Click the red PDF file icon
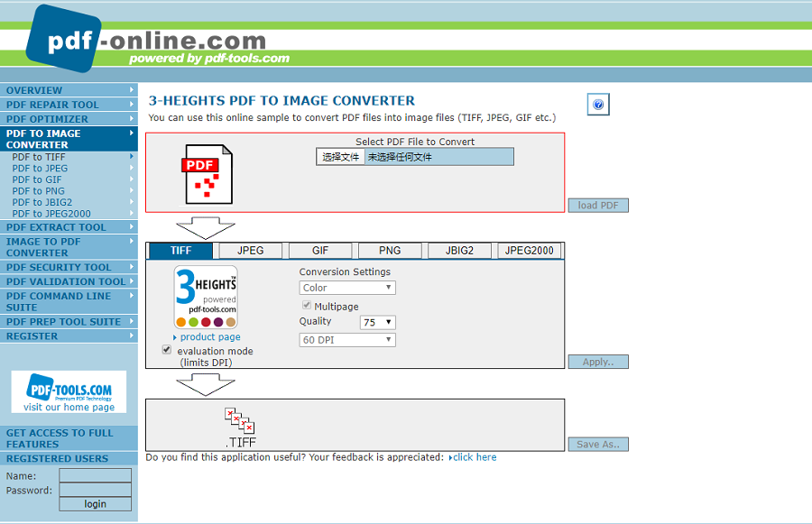812x524 pixels. (x=208, y=174)
